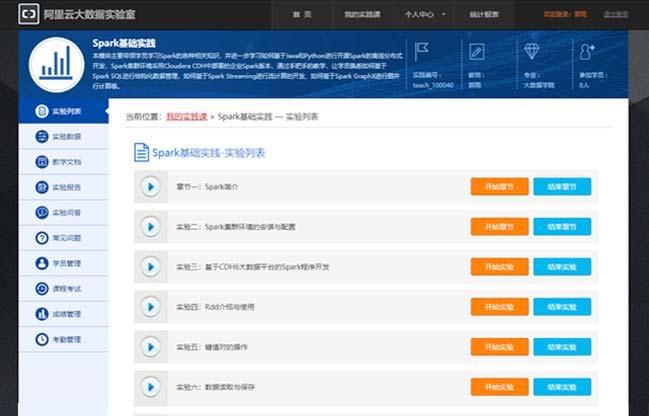This screenshot has height=416, width=649.
Task: Open the 课程考试 sidebar icon
Action: point(42,289)
